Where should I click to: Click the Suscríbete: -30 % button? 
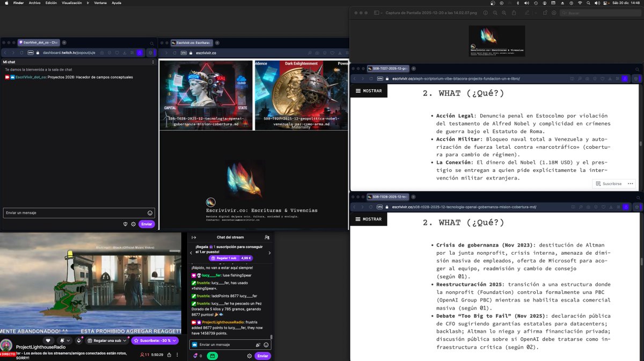point(155,341)
